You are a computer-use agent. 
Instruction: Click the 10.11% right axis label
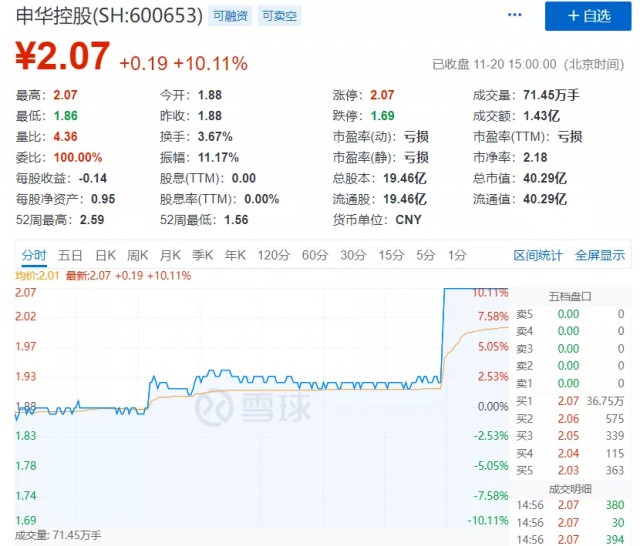pos(490,293)
